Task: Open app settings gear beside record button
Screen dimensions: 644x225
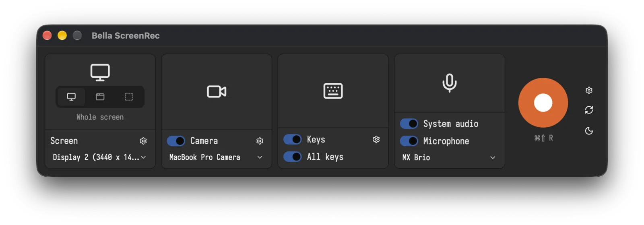Action: coord(589,90)
